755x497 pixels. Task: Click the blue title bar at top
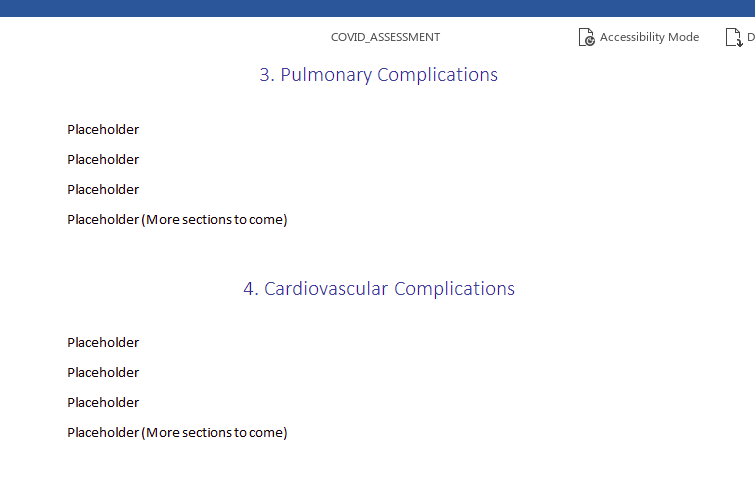pyautogui.click(x=378, y=8)
